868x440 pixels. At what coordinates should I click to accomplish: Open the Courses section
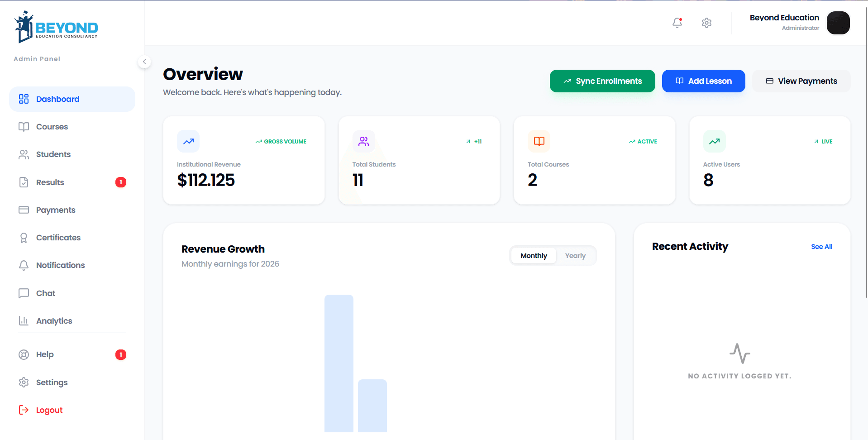point(72,127)
